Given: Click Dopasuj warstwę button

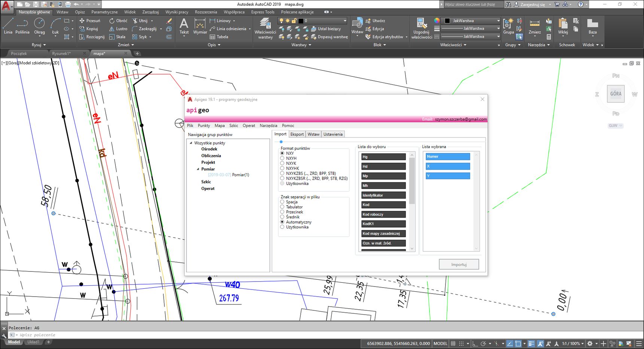Looking at the screenshot, I should coord(329,37).
